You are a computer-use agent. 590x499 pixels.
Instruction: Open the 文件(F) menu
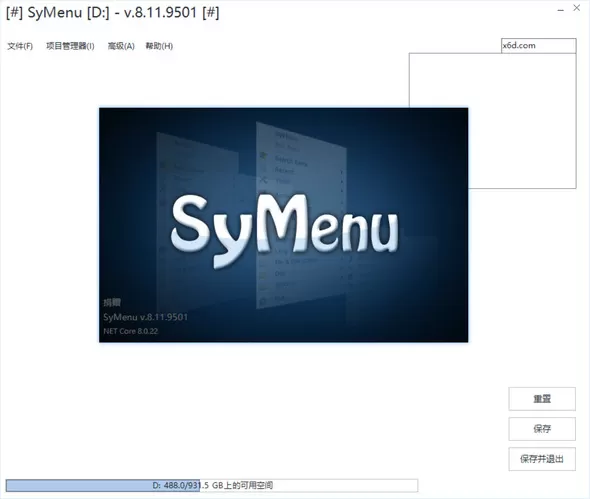[x=20, y=46]
